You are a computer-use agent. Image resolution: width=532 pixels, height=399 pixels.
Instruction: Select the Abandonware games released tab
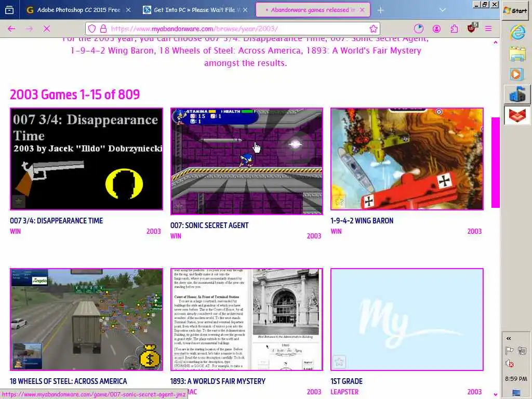312,10
